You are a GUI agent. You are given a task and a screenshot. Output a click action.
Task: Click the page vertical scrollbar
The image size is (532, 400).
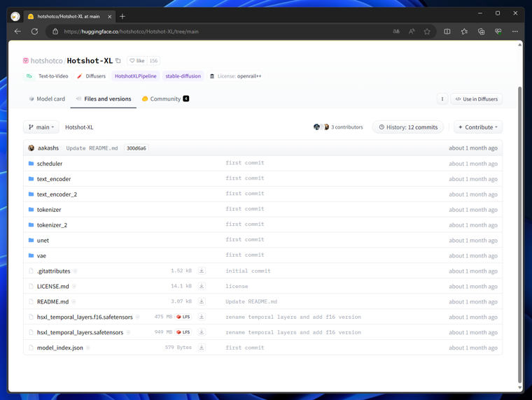point(520,234)
